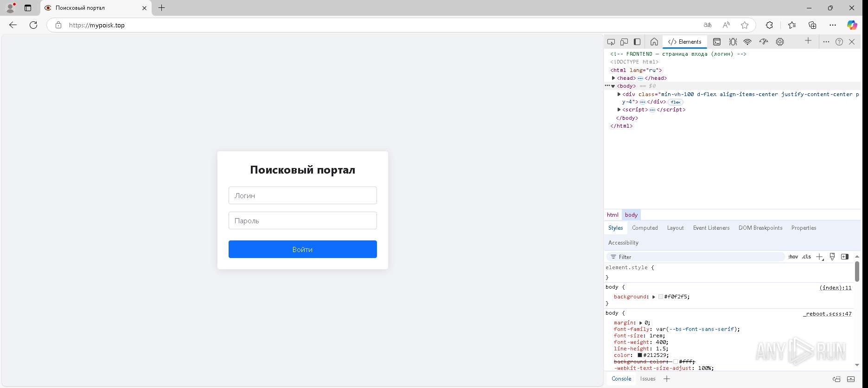Screen dimensions: 868x388
Task: Close the DevTools panel
Action: coord(852,42)
